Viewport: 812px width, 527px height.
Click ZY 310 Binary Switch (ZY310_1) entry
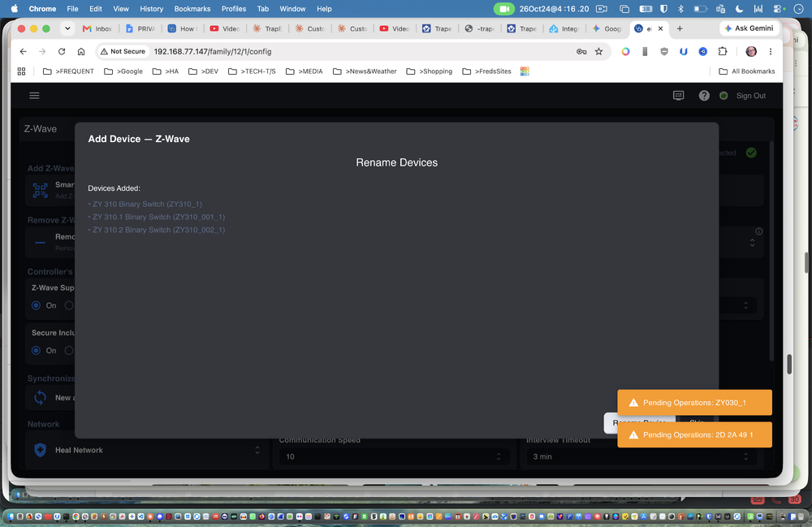(147, 204)
